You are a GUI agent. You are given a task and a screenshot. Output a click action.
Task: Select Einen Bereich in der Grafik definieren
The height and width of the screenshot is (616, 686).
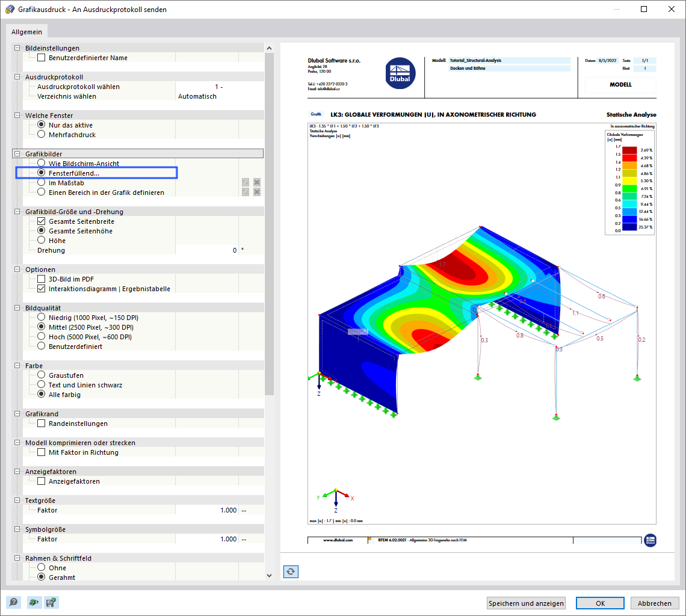pyautogui.click(x=42, y=192)
